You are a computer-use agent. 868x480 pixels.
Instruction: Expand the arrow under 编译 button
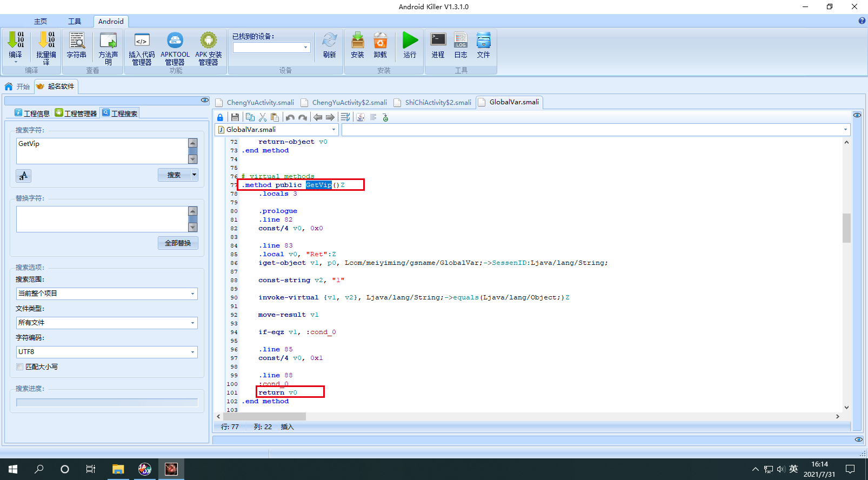click(16, 62)
